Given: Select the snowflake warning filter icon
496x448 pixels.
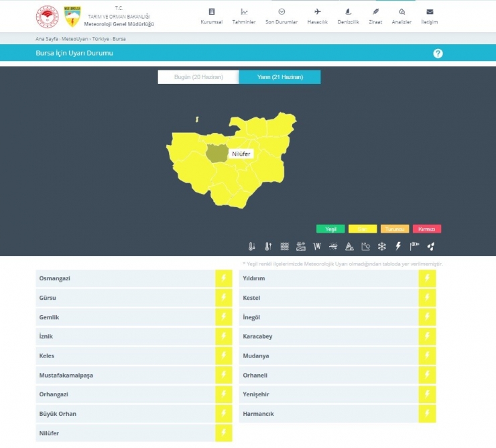Looking at the screenshot, I should (382, 246).
